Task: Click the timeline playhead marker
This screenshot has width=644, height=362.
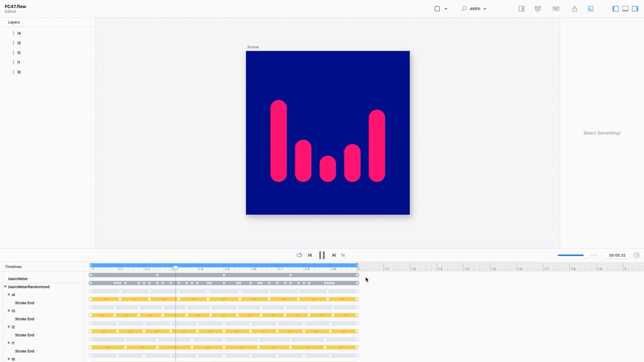Action: [x=176, y=268]
